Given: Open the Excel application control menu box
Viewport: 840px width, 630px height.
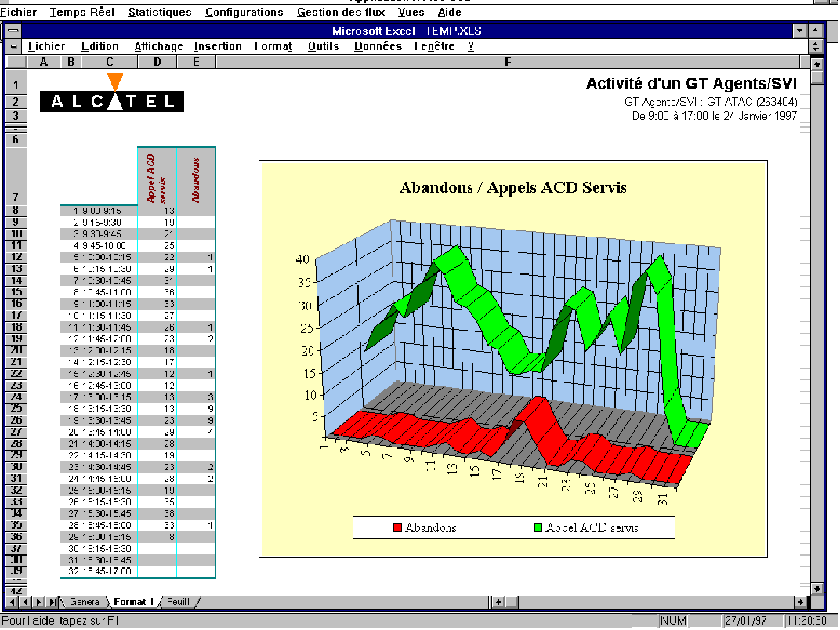Looking at the screenshot, I should pyautogui.click(x=13, y=31).
